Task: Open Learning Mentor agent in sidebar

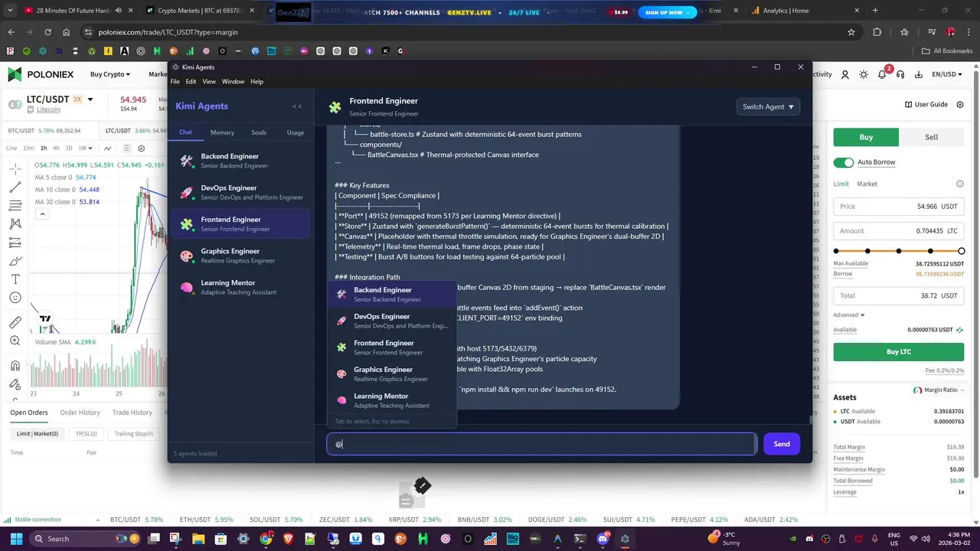Action: pyautogui.click(x=240, y=287)
